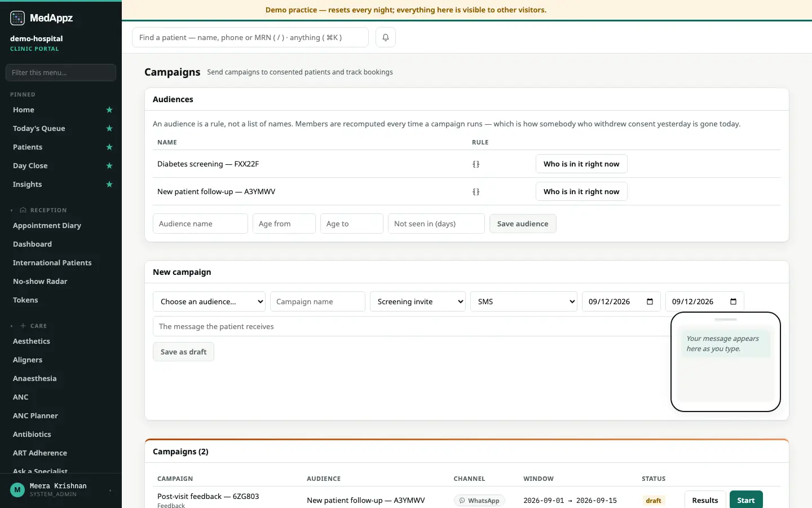Open Anaesthesia module

pos(35,379)
